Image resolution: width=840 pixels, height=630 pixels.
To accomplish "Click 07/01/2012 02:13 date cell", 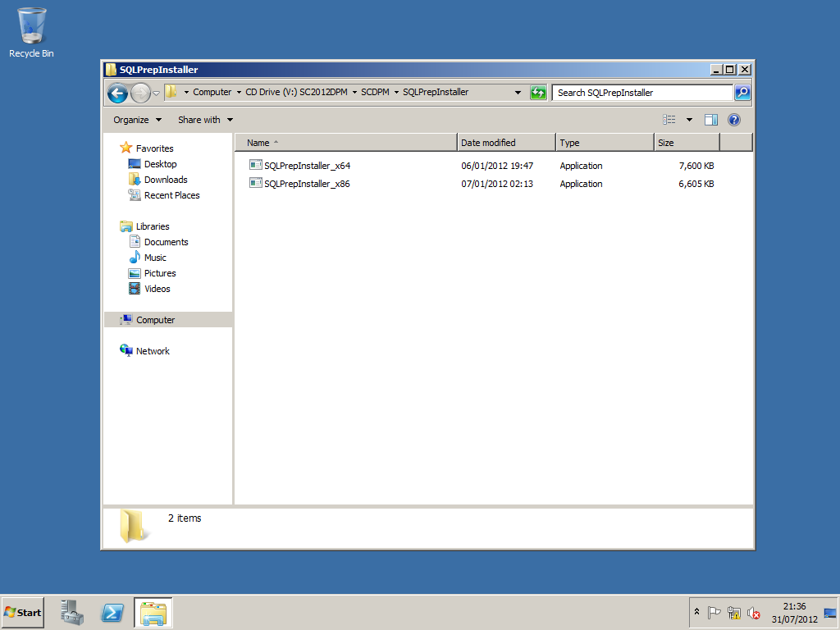I will 497,184.
